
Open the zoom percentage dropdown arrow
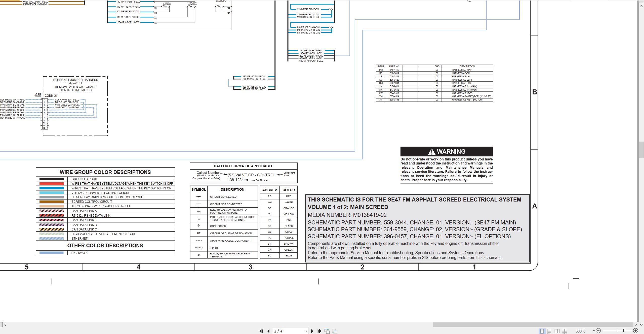click(594, 331)
